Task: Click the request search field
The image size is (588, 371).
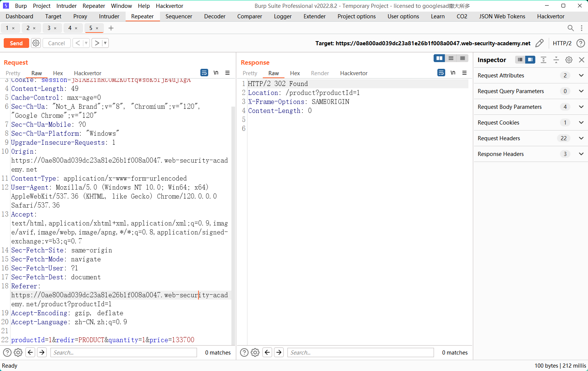Action: point(124,352)
